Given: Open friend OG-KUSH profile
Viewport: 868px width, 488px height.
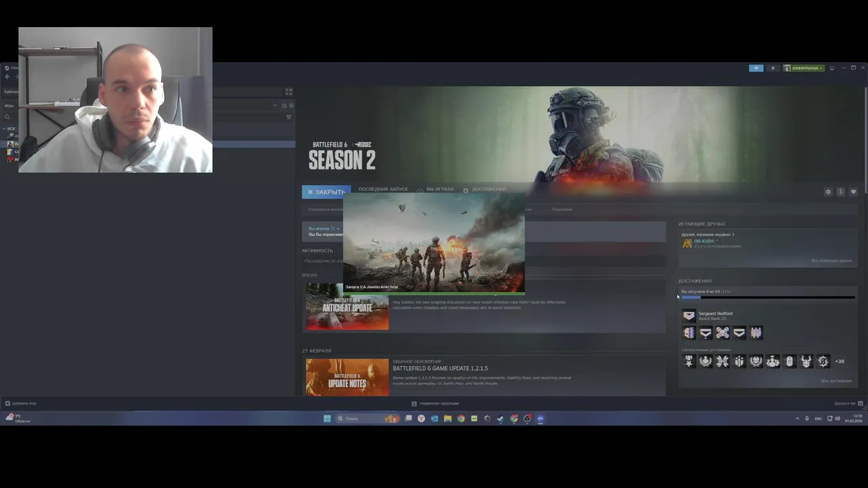Looking at the screenshot, I should [x=703, y=241].
